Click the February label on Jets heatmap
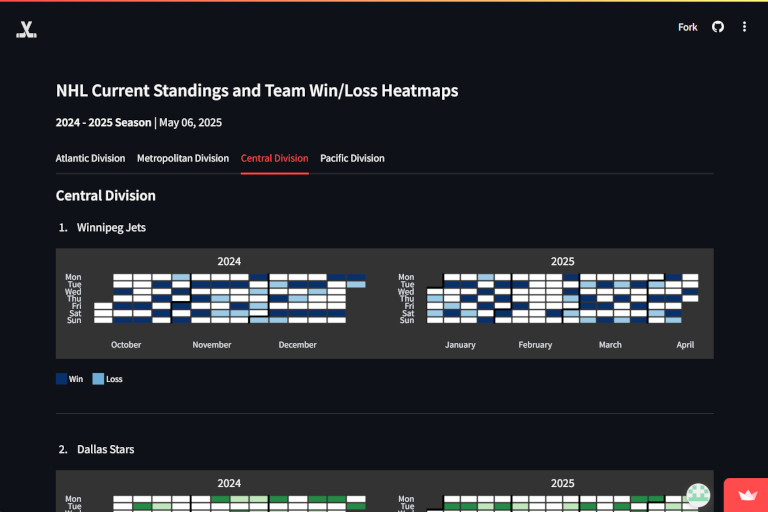This screenshot has height=512, width=768. tap(535, 344)
